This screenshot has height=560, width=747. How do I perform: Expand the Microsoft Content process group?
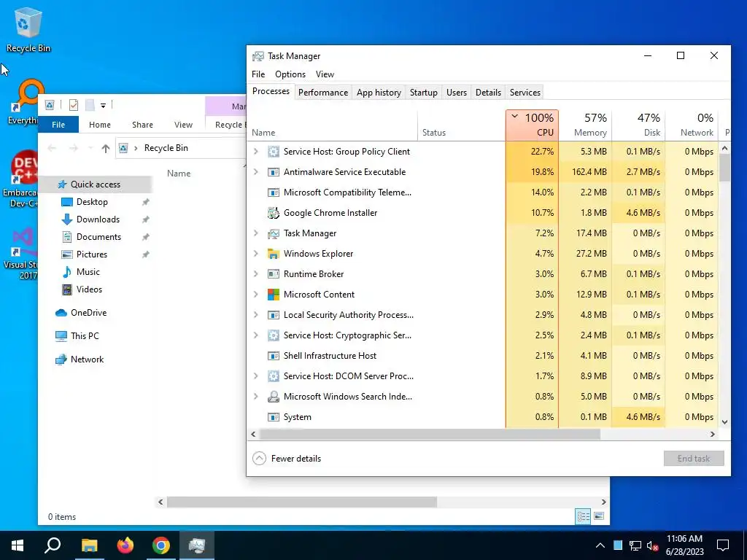coord(256,295)
